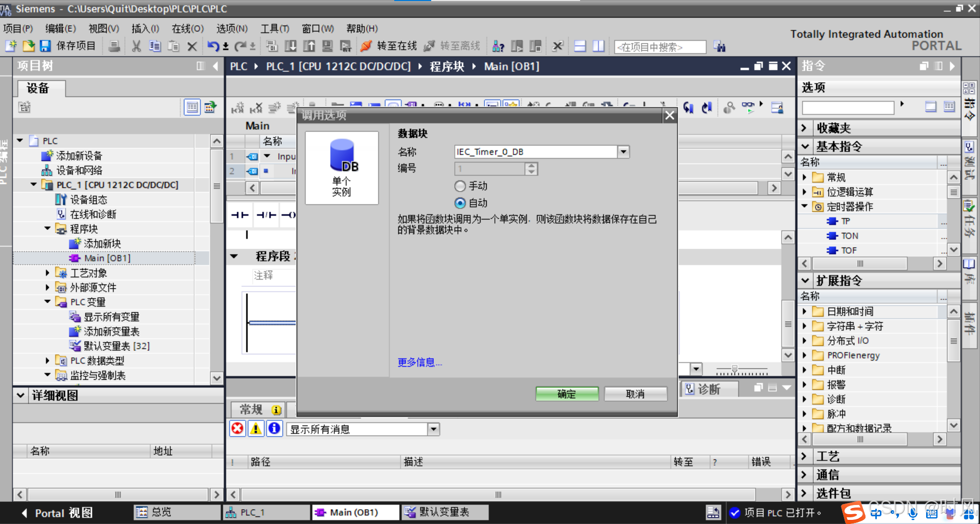The image size is (980, 524).
Task: Click the warning filter icon in messages
Action: pos(256,428)
